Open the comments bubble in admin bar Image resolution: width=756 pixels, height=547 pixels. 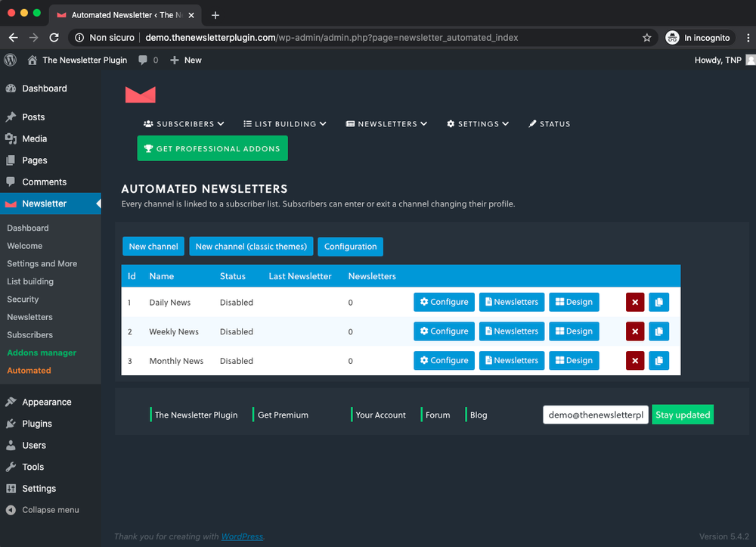tap(143, 60)
